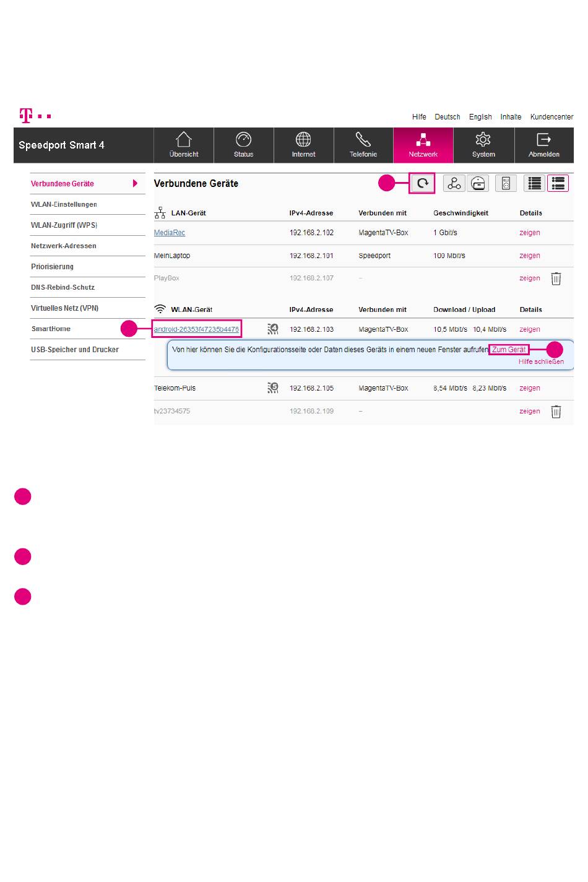Log out via Abmelden
The width and height of the screenshot is (588, 882).
tap(544, 145)
